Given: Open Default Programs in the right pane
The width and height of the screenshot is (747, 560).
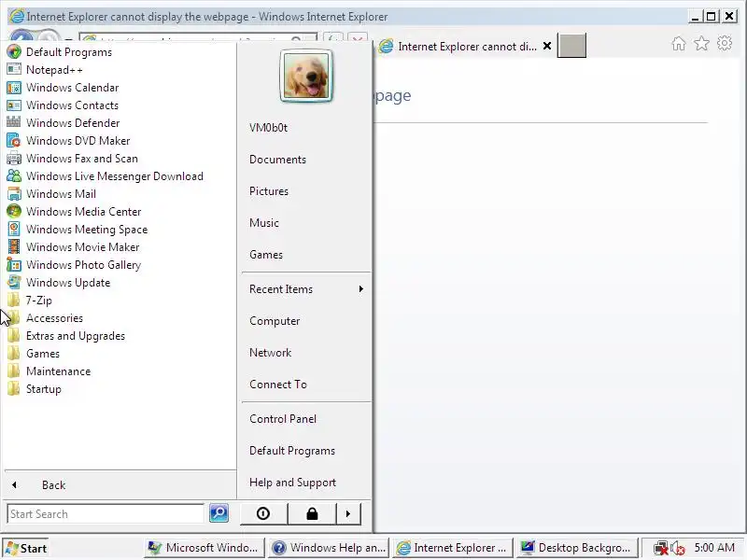Looking at the screenshot, I should pyautogui.click(x=292, y=451).
